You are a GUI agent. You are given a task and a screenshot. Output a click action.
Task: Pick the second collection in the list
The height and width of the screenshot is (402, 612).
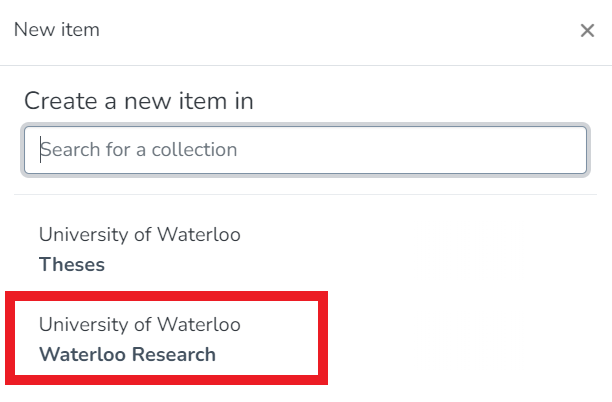tap(140, 340)
